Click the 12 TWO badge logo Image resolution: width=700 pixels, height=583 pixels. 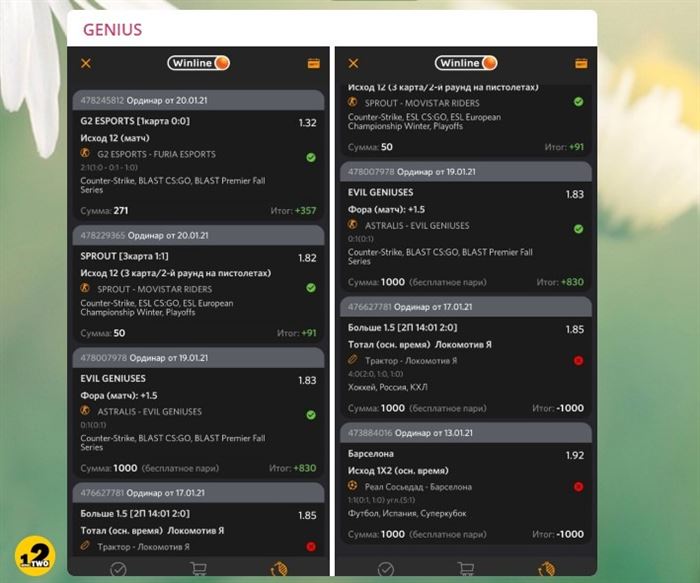pos(35,556)
